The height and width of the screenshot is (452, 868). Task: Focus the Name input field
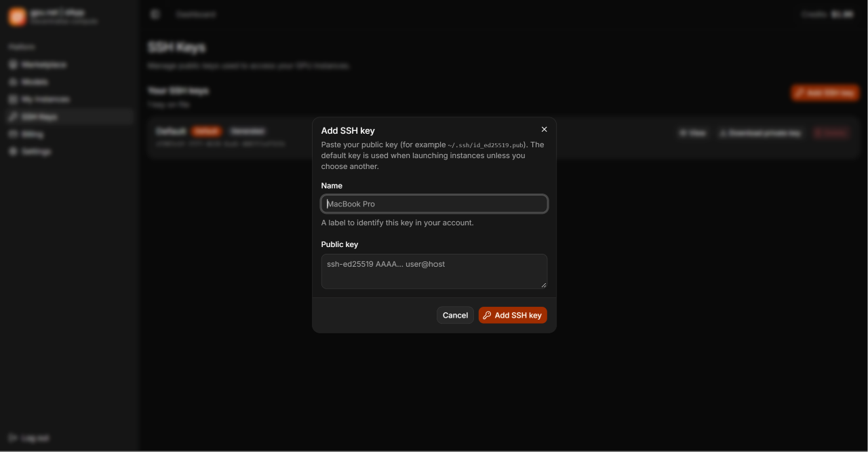[x=434, y=204]
